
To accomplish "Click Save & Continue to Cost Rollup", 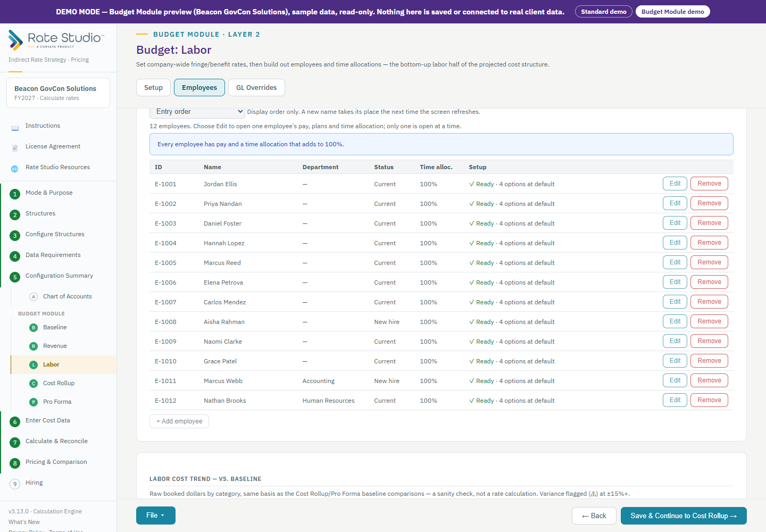I will coord(684,516).
